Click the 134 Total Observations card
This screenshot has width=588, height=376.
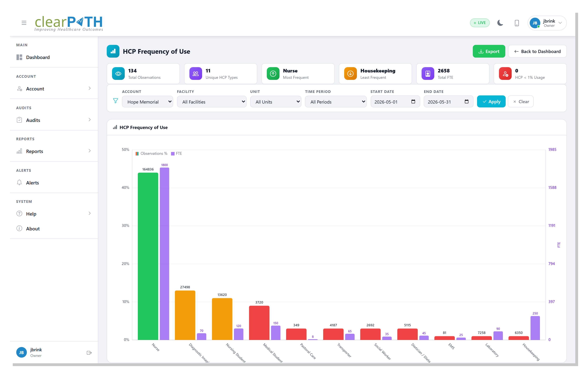coord(143,74)
